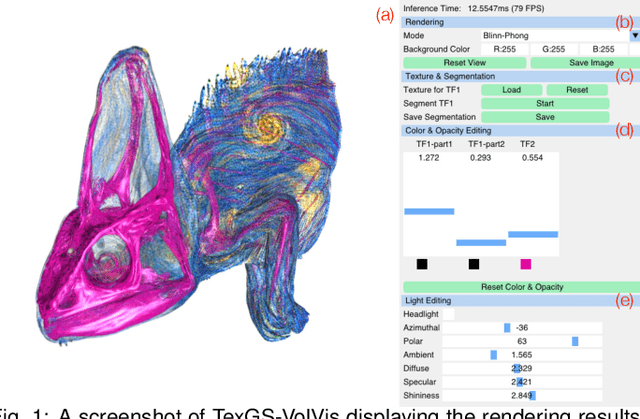Collapse the Color & Opacity Editing header
Image resolution: width=640 pixels, height=419 pixels.
tap(520, 131)
